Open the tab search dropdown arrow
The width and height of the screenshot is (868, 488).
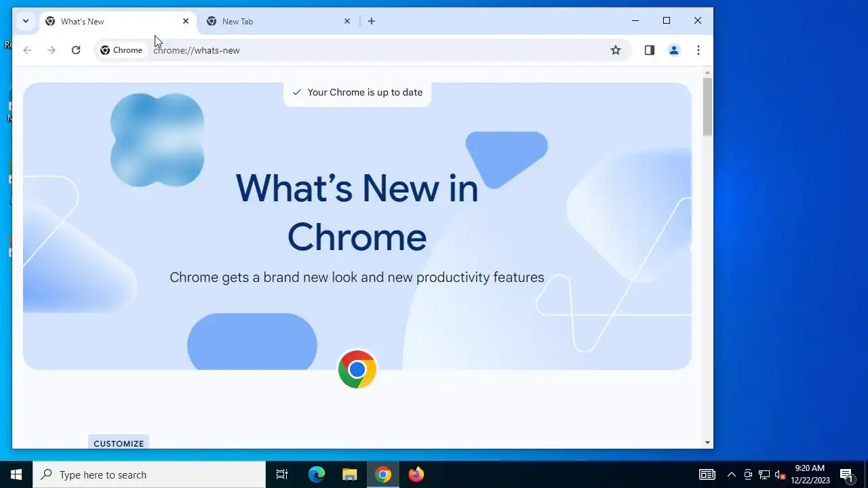click(x=26, y=21)
